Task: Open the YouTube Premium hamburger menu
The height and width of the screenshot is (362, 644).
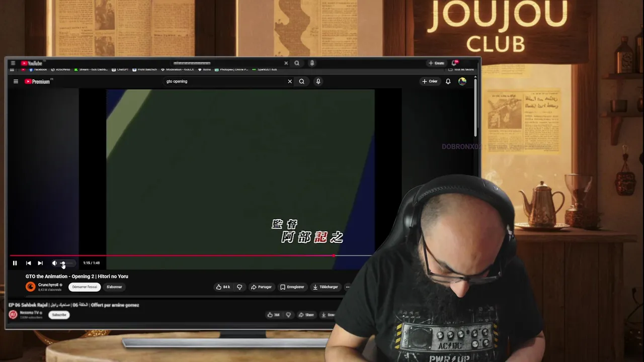Action: click(x=16, y=81)
